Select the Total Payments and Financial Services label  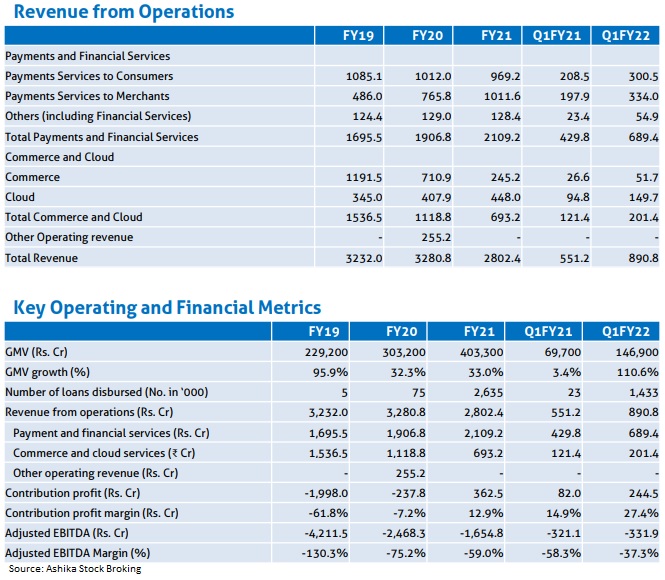point(102,137)
